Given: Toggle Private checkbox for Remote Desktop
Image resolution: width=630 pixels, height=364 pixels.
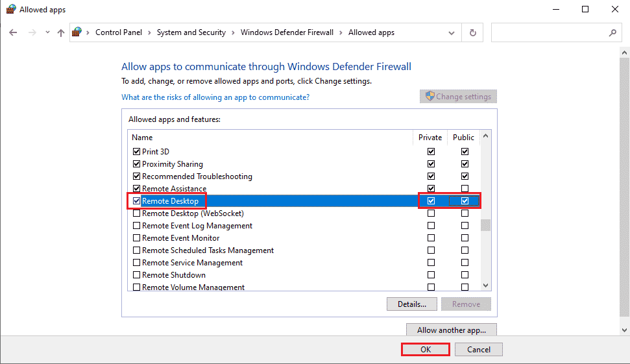Looking at the screenshot, I should pyautogui.click(x=431, y=201).
